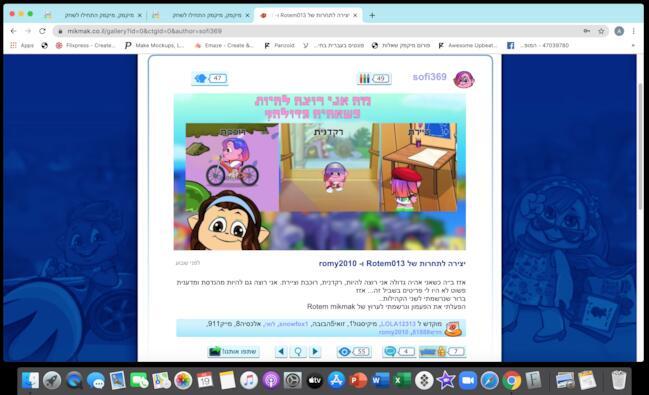The height and width of the screenshot is (395, 649).
Task: Open App Store from the Dock
Action: tap(336, 380)
